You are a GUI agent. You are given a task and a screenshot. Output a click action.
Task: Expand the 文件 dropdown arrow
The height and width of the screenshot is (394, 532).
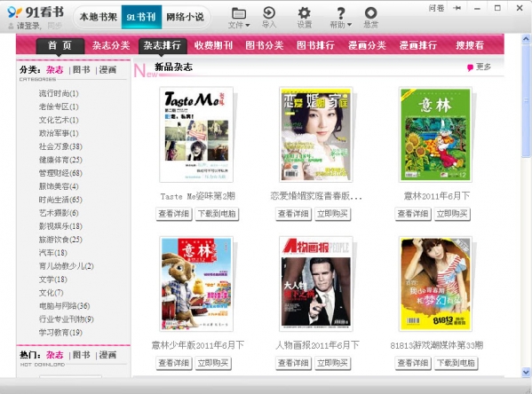[x=247, y=25]
